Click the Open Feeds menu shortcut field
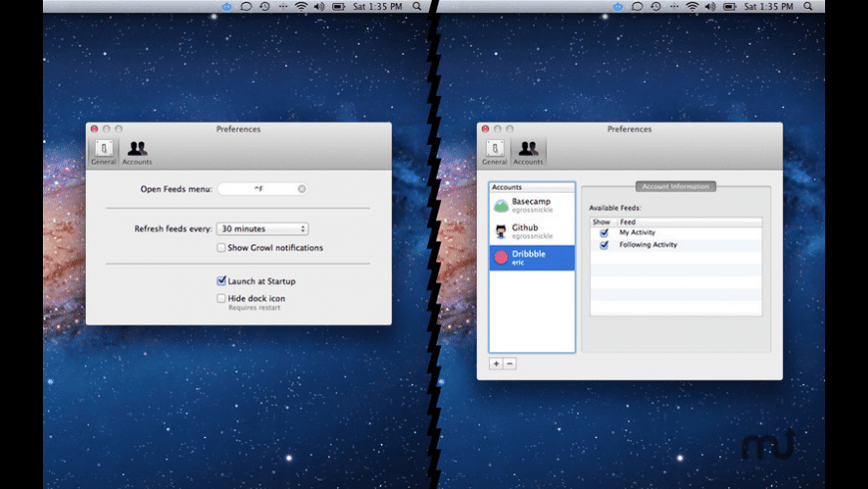The width and height of the screenshot is (868, 489). [x=262, y=189]
